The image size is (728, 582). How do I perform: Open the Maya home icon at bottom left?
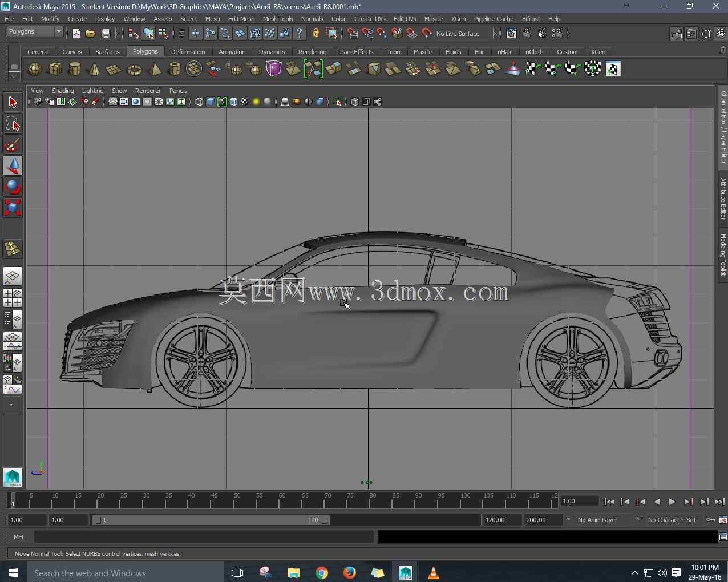tap(13, 478)
